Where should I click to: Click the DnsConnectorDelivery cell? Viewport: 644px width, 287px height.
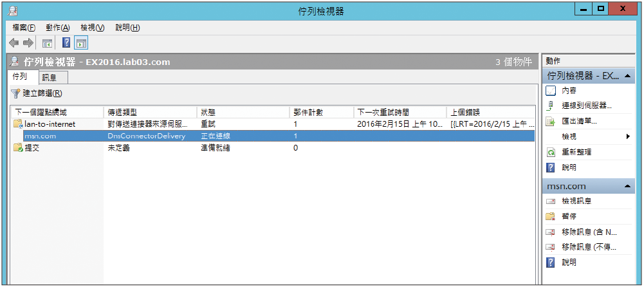(x=146, y=136)
